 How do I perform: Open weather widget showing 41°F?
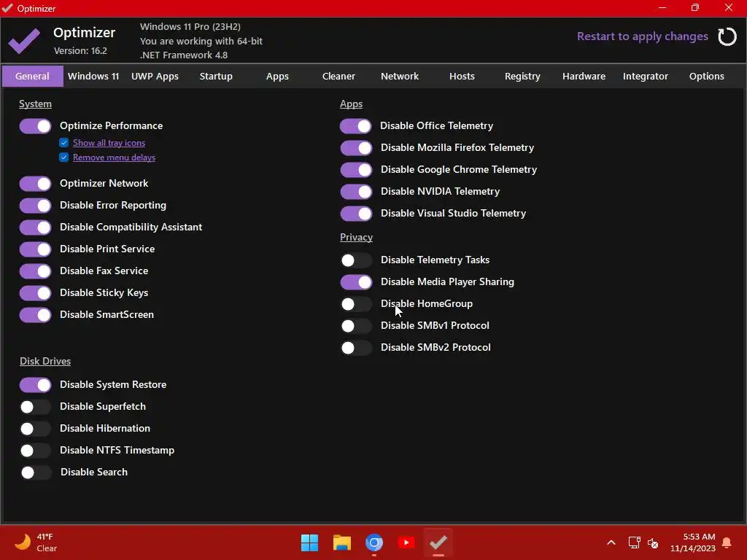click(36, 542)
